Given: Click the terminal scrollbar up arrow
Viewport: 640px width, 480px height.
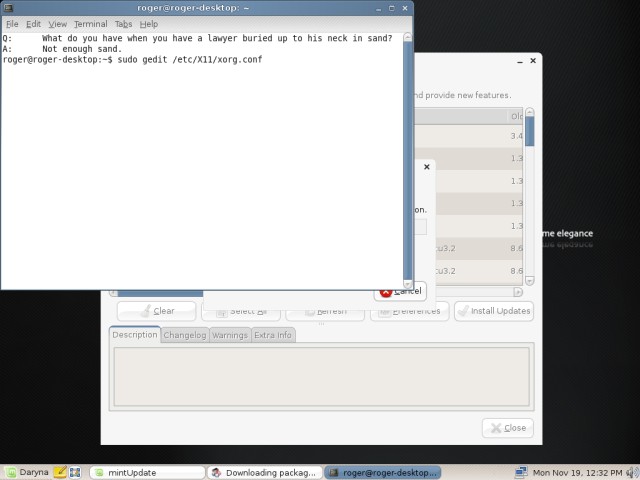Looking at the screenshot, I should coord(407,38).
